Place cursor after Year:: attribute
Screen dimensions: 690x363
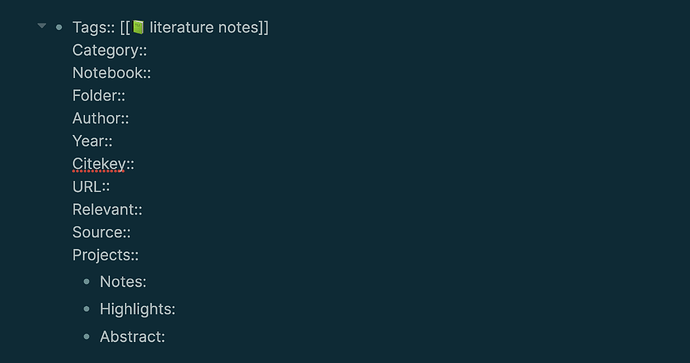coord(114,141)
